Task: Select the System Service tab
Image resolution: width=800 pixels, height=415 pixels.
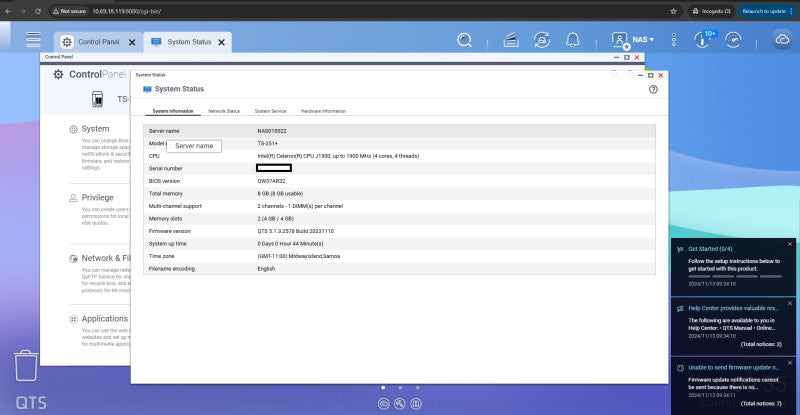Action: [x=270, y=111]
